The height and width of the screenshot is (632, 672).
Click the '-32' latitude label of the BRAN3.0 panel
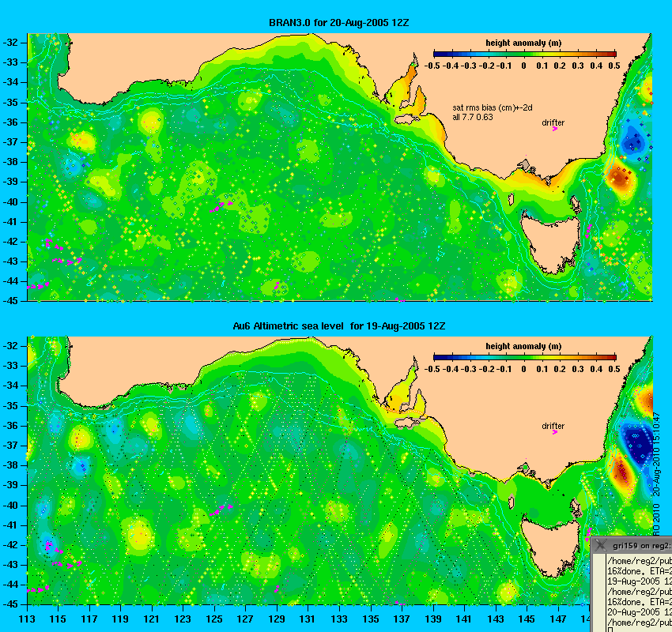(10, 43)
